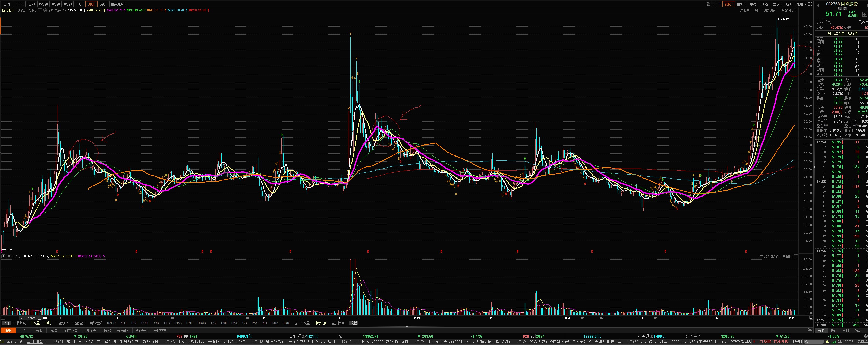Viewport: 868px width, 345px height.
Task: Open the 研究报告 tab
Action: pos(71,330)
